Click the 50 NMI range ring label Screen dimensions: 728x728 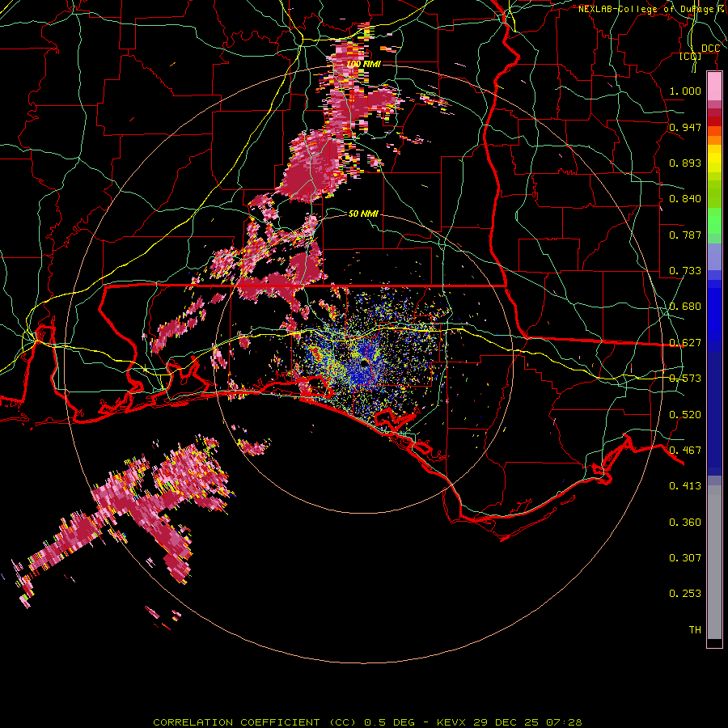[363, 214]
